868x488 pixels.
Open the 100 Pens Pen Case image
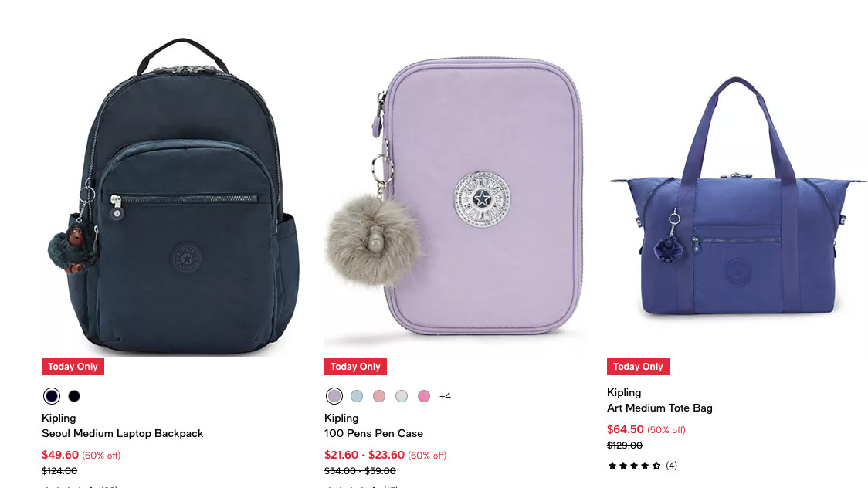(x=456, y=195)
